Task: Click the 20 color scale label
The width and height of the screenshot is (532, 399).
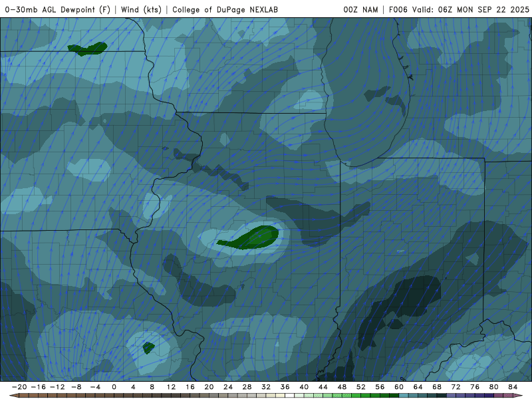Action: (209, 387)
